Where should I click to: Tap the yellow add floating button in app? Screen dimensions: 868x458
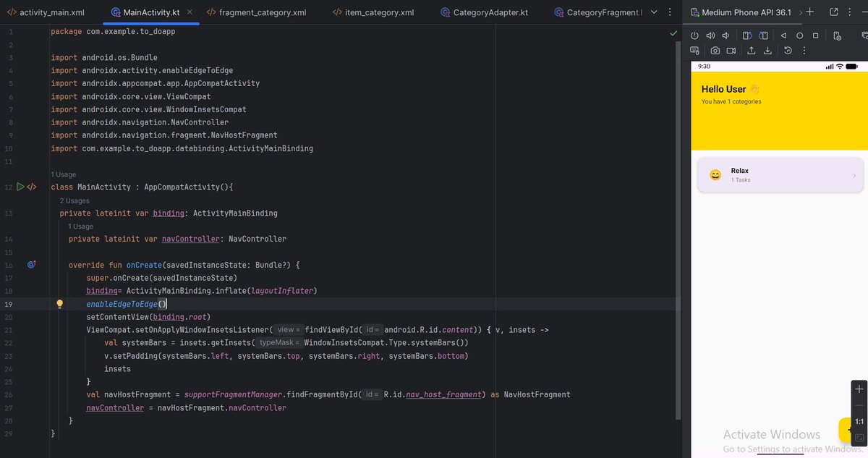[846, 430]
